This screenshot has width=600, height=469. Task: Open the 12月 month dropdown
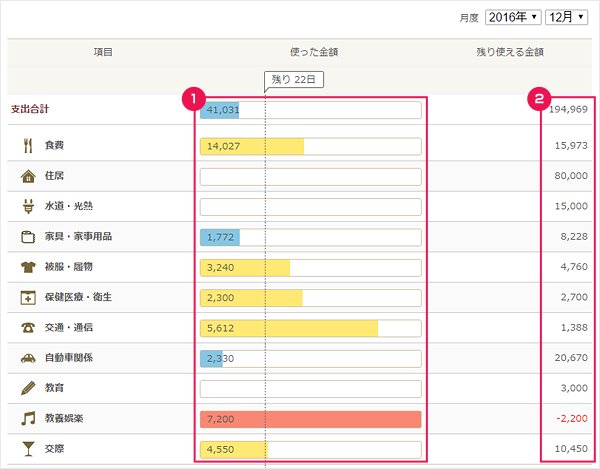pos(566,17)
